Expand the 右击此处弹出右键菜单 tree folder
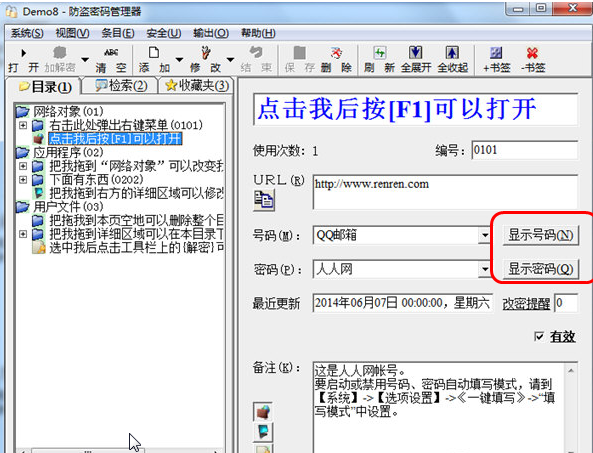 coord(23,125)
